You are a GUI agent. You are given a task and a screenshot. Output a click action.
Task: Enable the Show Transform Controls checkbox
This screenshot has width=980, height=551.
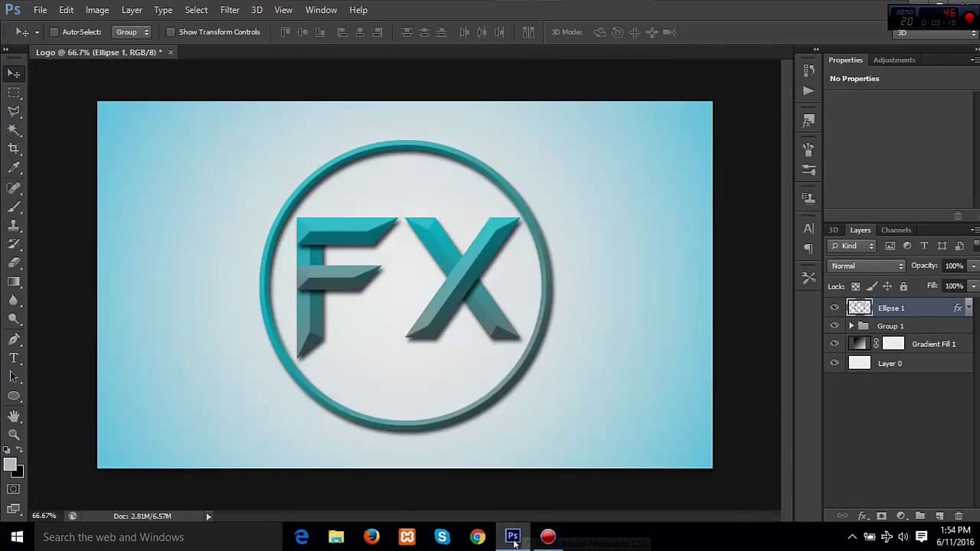point(170,31)
